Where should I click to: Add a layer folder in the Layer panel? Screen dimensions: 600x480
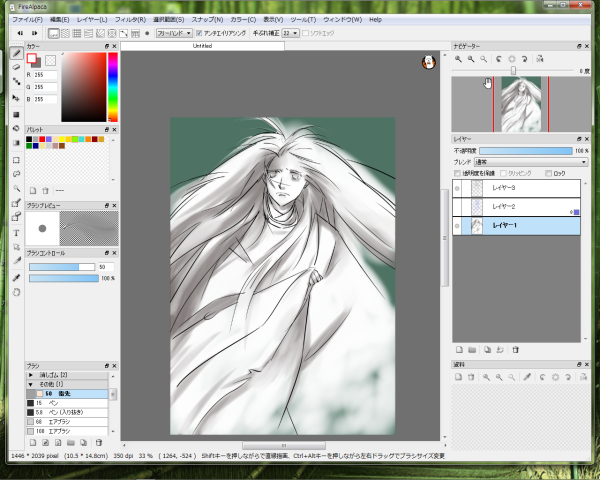[472, 350]
